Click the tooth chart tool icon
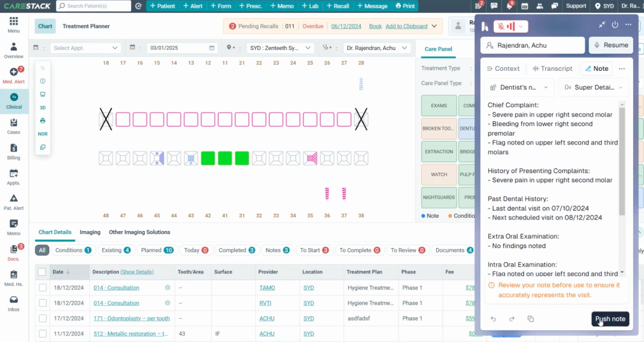The image size is (644, 342). point(43,94)
